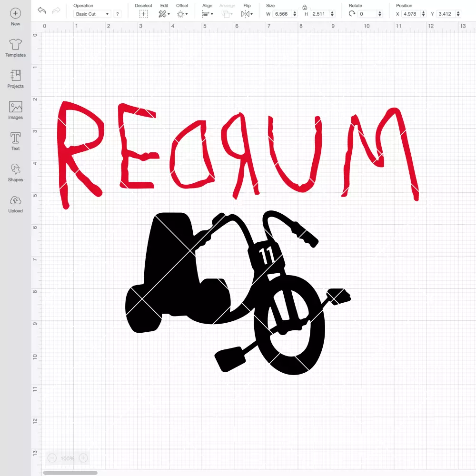This screenshot has height=476, width=476.
Task: Open the Shapes panel
Action: (16, 173)
